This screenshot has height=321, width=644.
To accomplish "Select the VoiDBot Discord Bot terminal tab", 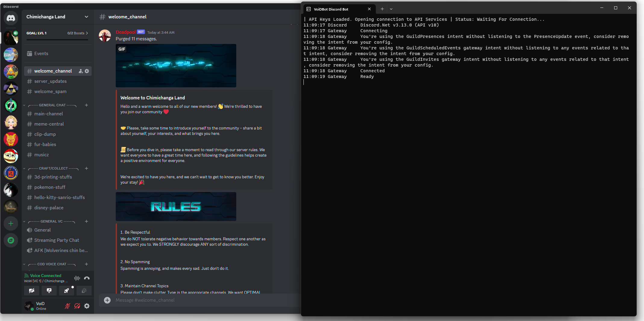I will pos(339,9).
